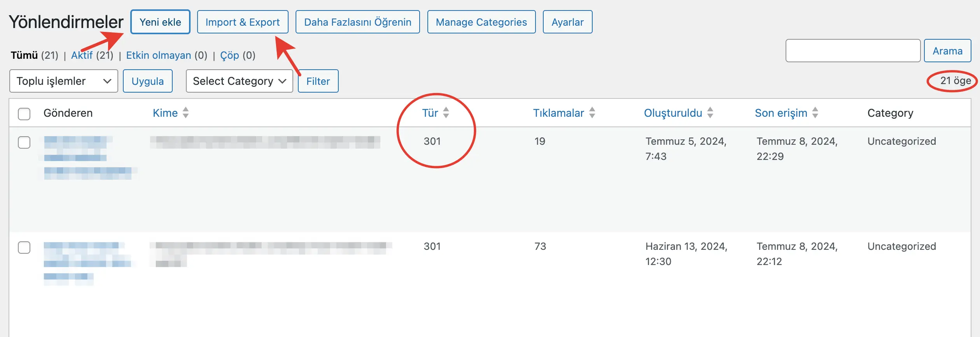Sort by the Kime column
Screen dimensions: 980x337
(165, 113)
